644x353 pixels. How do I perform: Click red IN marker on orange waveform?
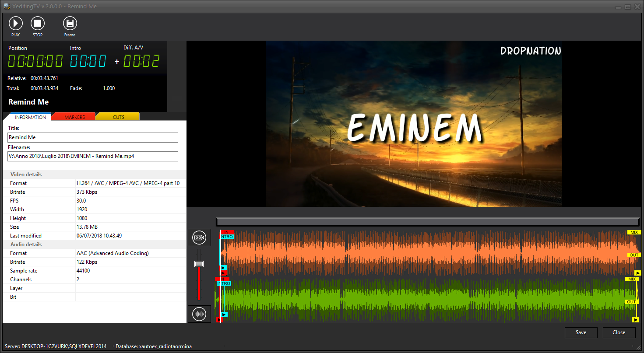[227, 232]
